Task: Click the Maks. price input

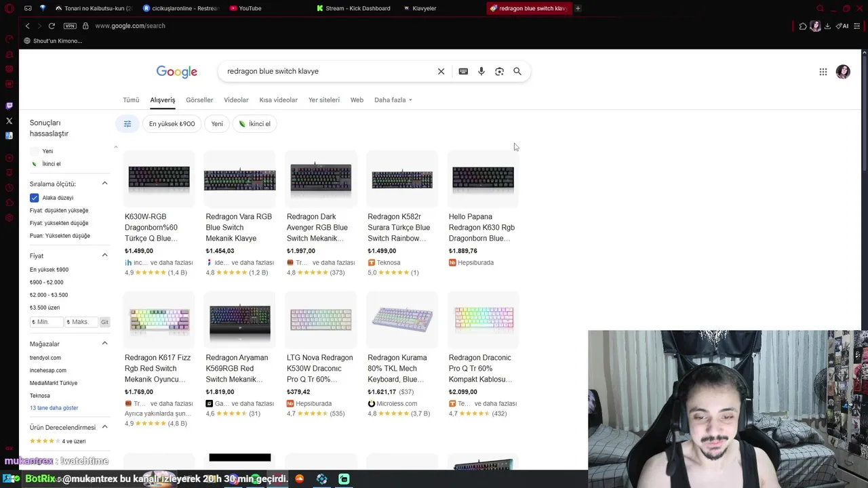Action: click(81, 322)
